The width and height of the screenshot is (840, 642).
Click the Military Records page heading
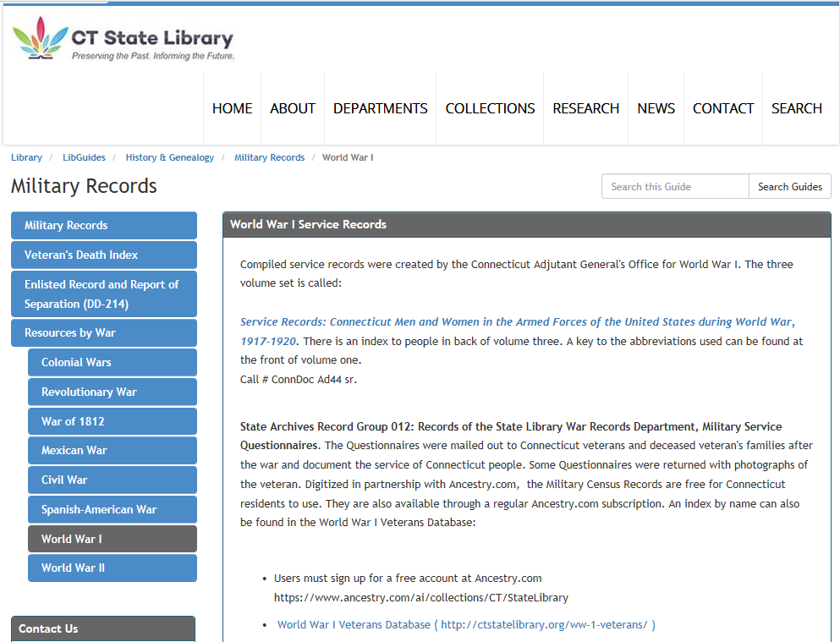tap(84, 186)
